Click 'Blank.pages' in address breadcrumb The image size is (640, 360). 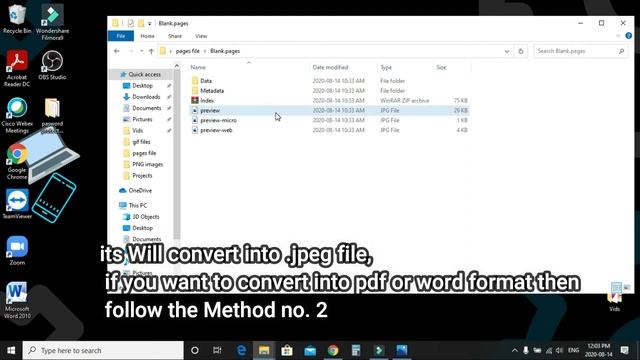tap(225, 51)
